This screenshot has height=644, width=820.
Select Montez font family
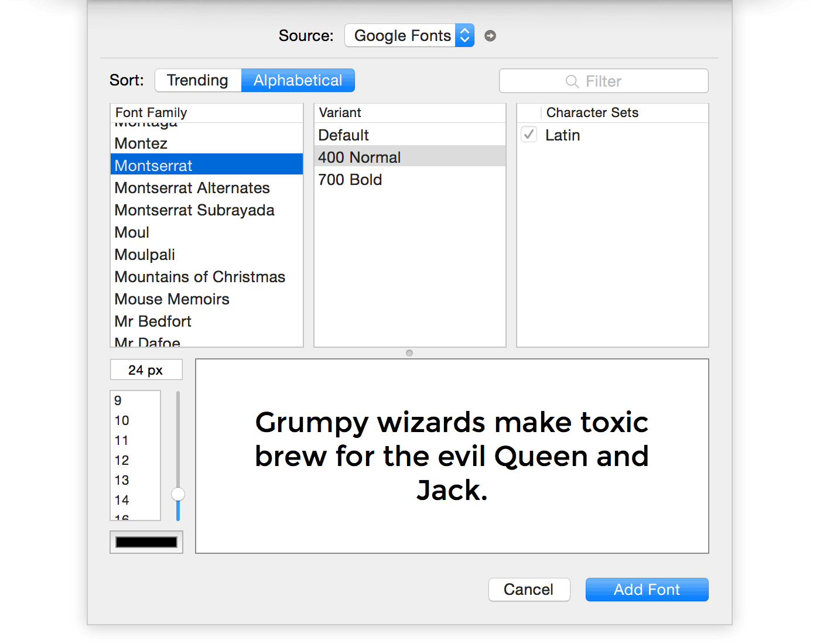tap(207, 143)
